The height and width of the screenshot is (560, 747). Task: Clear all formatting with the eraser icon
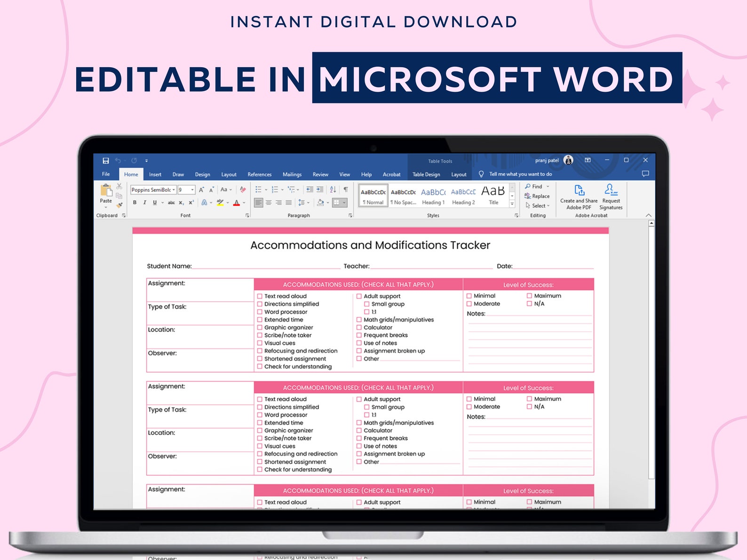(x=243, y=190)
